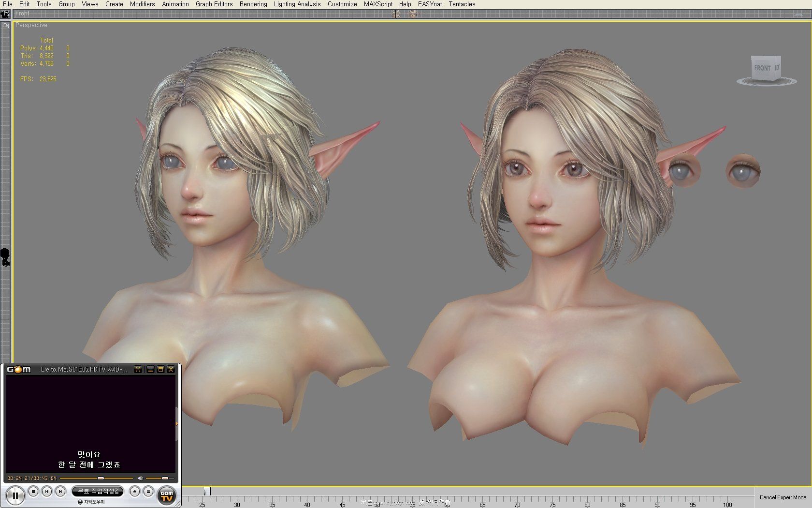This screenshot has height=508, width=812.
Task: Select the left floating eyeball mesh
Action: (x=684, y=171)
